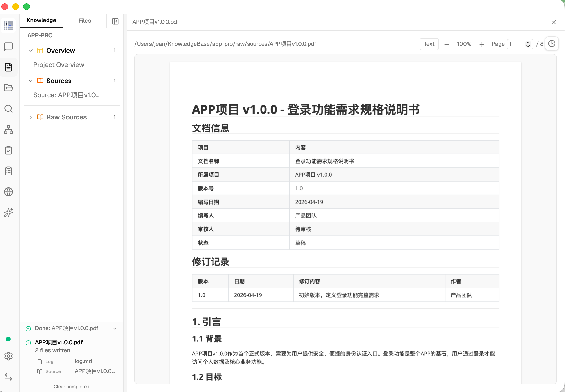
Task: Zoom out with the minus button
Action: pyautogui.click(x=447, y=44)
